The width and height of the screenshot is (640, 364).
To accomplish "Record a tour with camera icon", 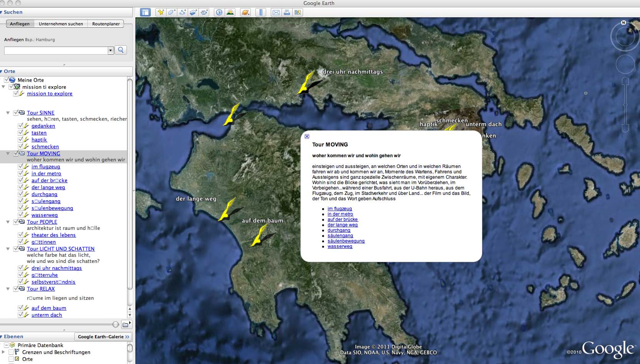I will click(x=204, y=12).
